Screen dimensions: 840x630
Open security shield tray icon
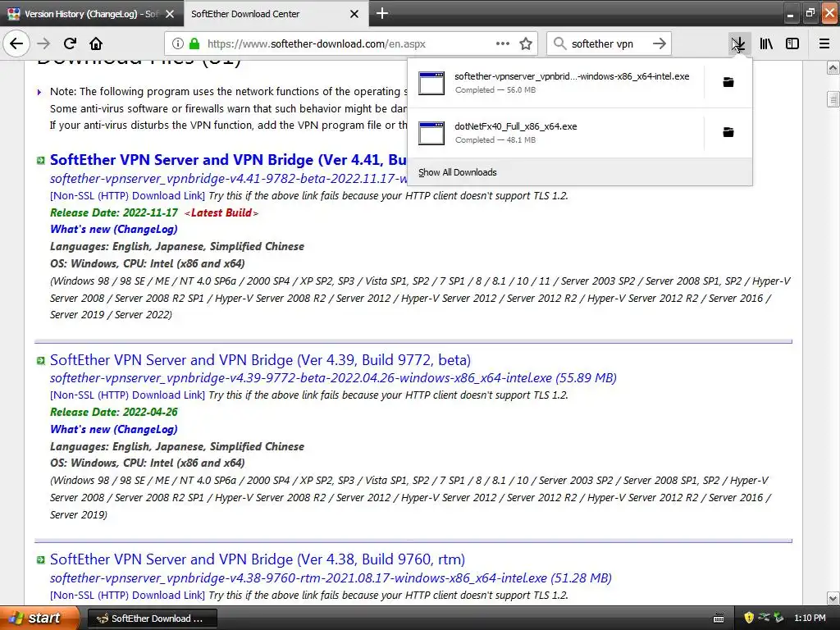749,618
